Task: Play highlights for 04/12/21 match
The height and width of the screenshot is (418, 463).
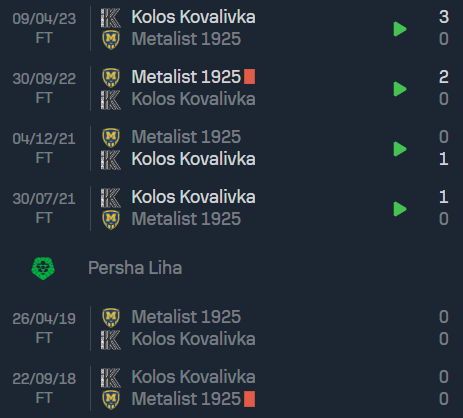Action: click(x=400, y=149)
